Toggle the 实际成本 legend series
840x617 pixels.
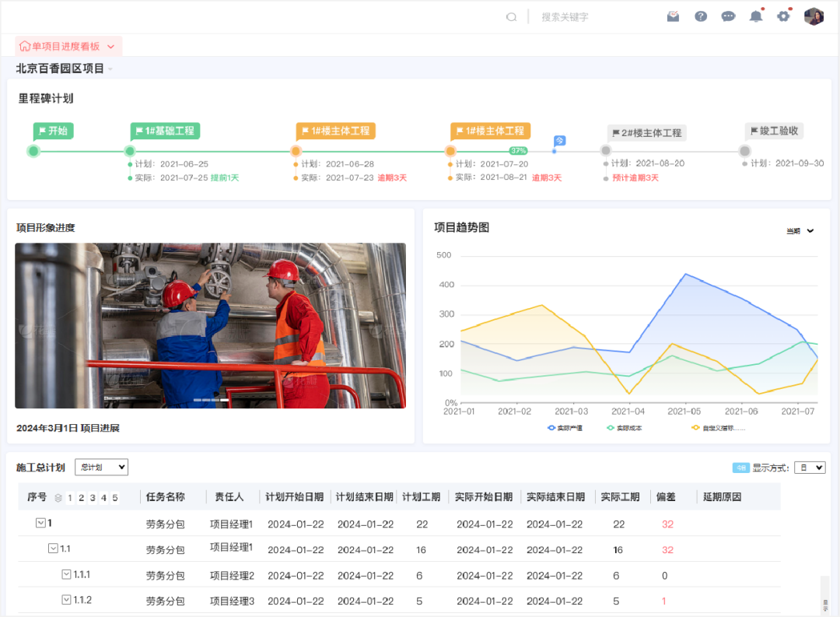624,428
